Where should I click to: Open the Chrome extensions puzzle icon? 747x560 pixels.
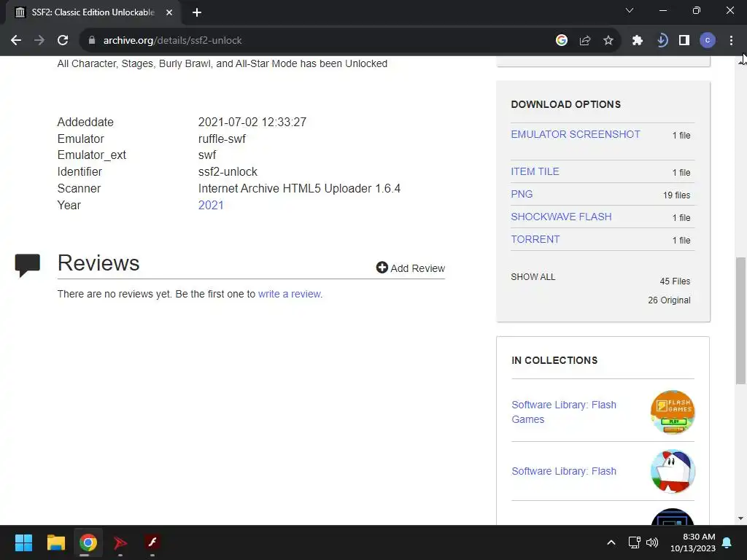pyautogui.click(x=638, y=41)
